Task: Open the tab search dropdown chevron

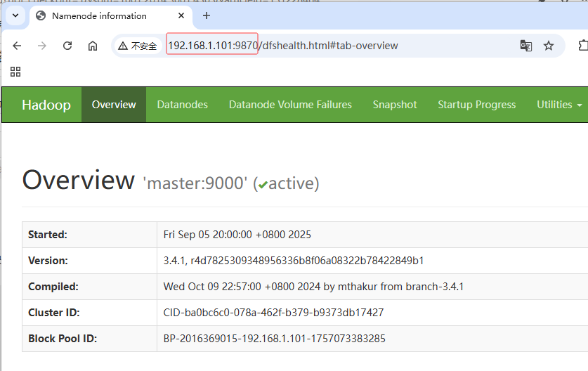Action: 15,15
